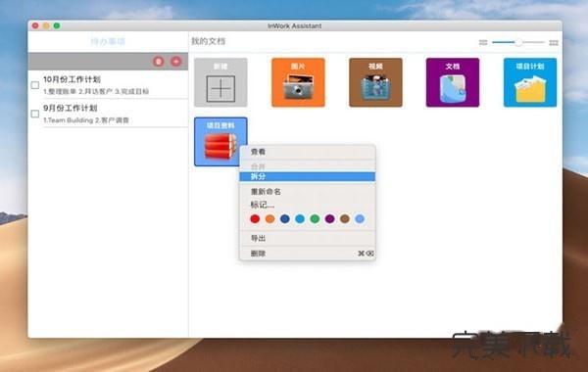588x372 pixels.
Task: Select the 9月份工作计划 to-do title
Action: point(71,108)
